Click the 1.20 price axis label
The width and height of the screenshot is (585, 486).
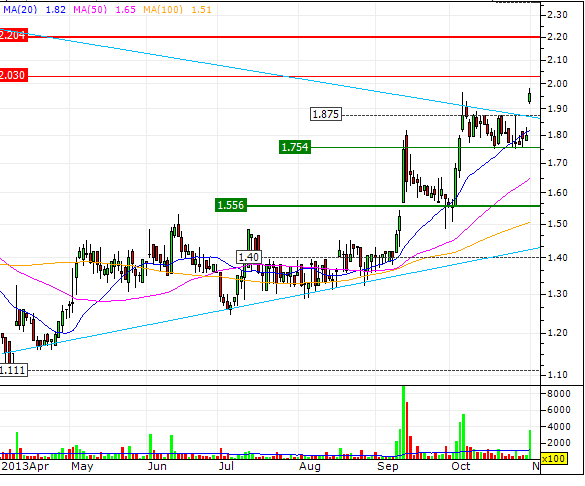point(557,333)
